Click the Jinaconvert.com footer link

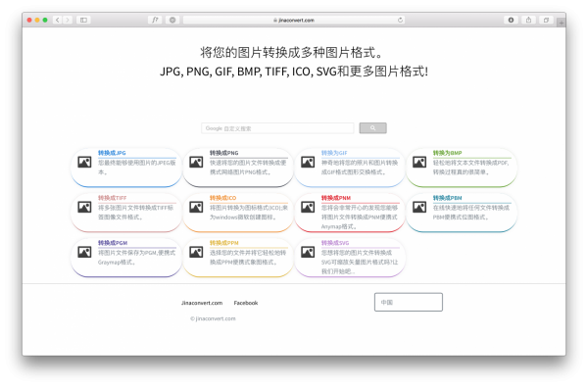[202, 303]
